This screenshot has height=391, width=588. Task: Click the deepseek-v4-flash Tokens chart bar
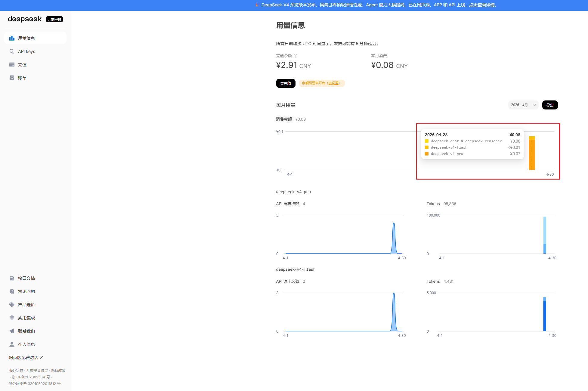544,314
